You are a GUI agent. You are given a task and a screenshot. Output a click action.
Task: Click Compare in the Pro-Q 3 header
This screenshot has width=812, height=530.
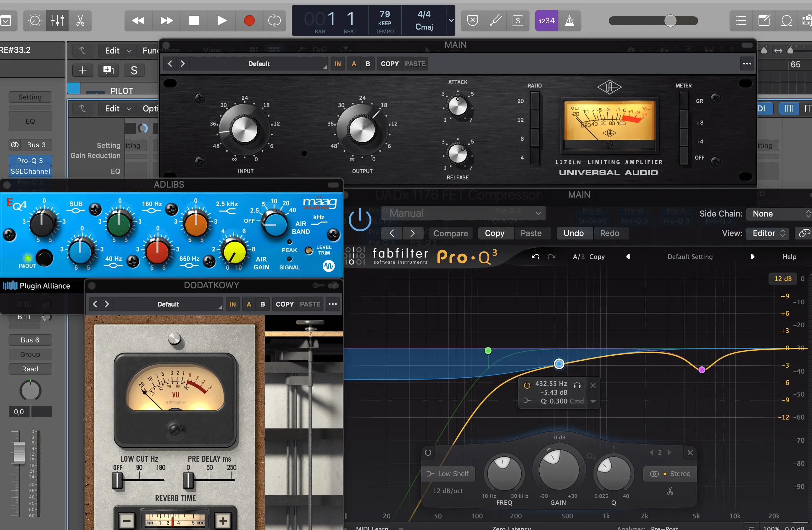450,233
